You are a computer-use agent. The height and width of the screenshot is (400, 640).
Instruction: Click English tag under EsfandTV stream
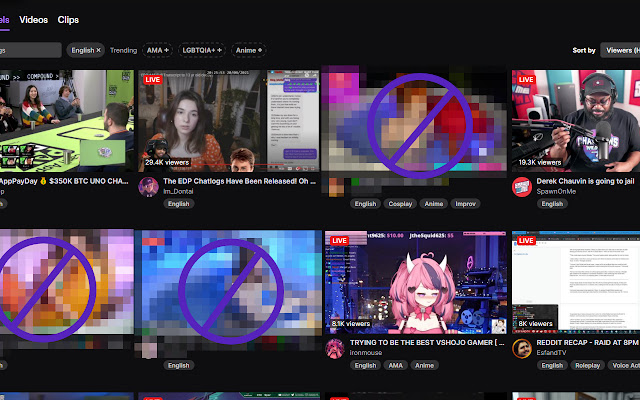click(x=552, y=365)
